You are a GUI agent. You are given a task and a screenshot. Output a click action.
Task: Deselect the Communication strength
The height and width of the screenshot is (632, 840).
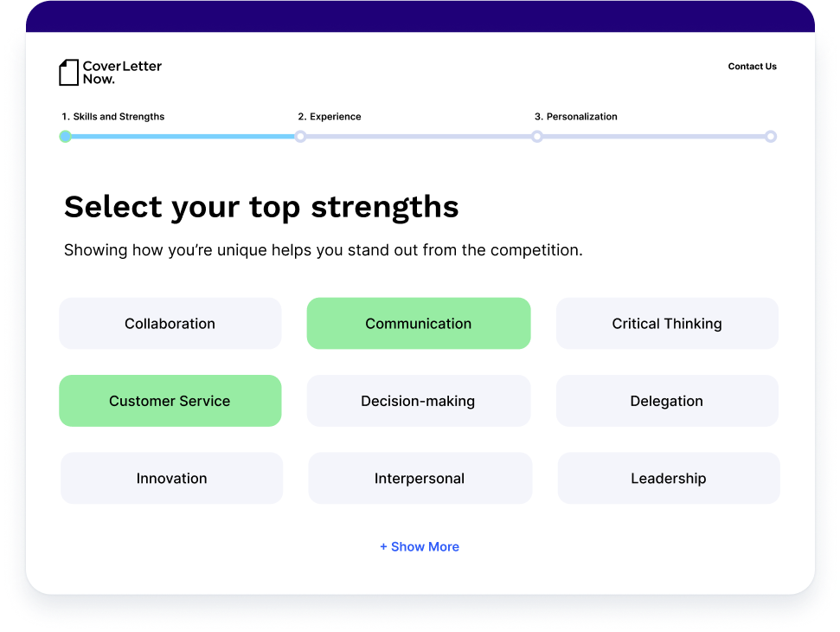point(419,324)
